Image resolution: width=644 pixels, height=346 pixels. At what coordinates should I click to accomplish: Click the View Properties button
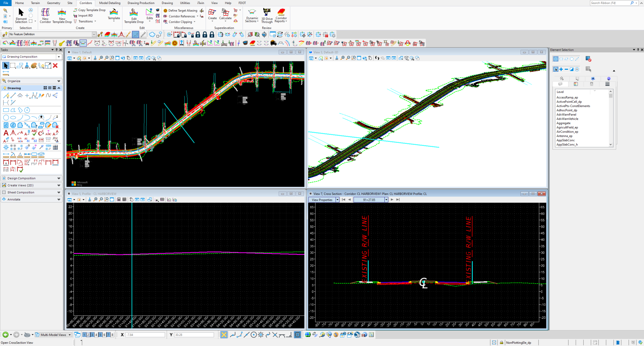pos(322,200)
